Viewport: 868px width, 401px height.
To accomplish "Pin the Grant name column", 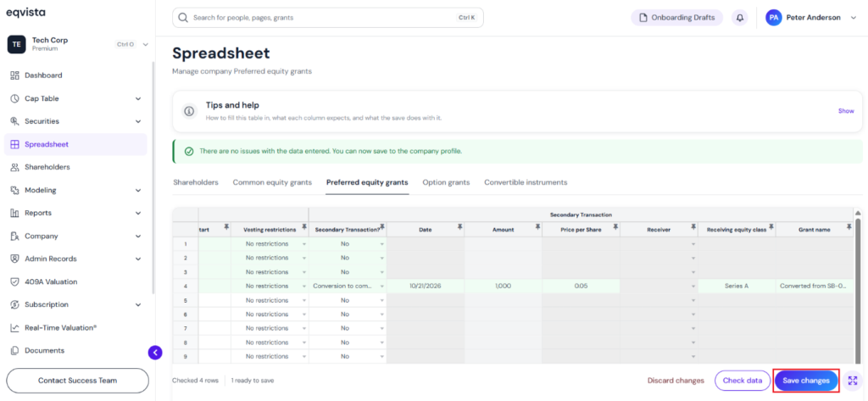I will tap(849, 227).
